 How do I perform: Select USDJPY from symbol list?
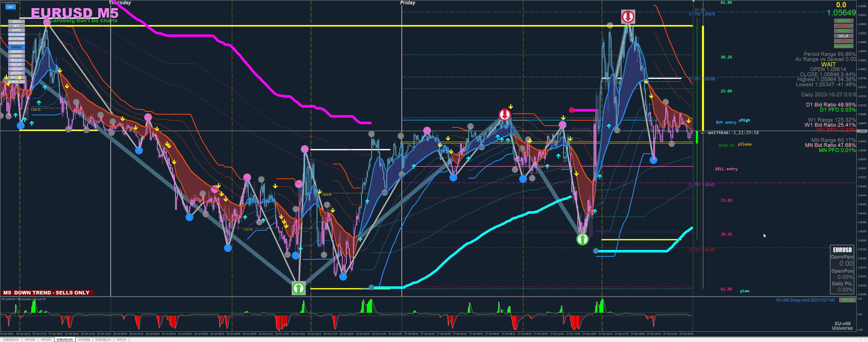tap(16, 73)
